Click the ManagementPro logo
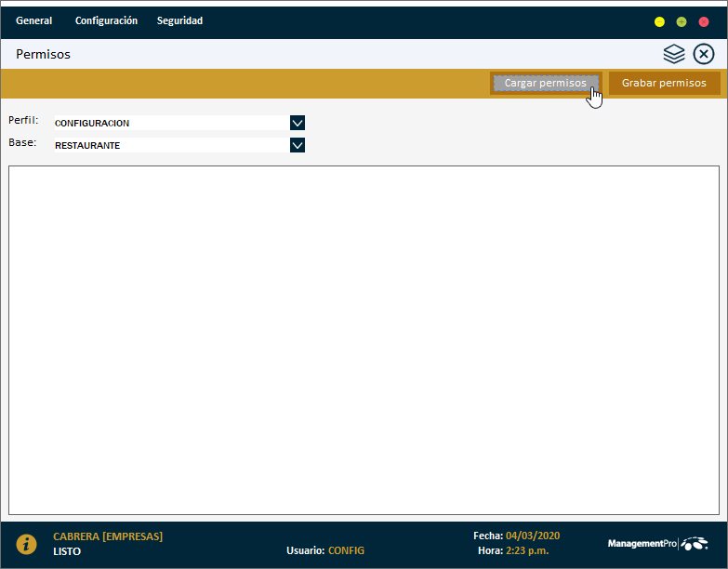This screenshot has width=728, height=569. pos(658,544)
